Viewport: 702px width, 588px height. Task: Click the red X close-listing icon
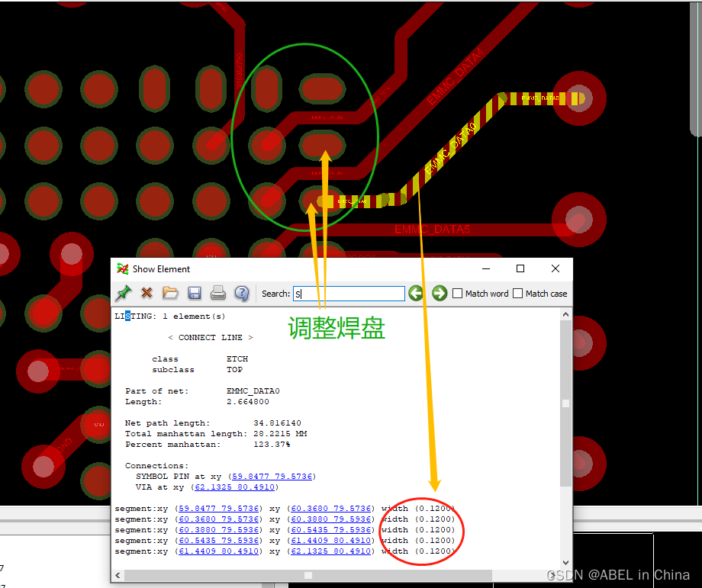147,293
